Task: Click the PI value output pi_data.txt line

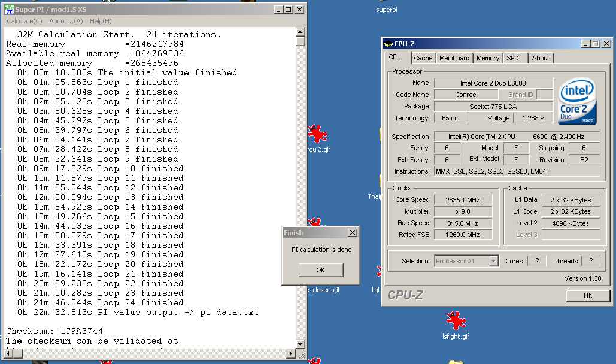Action: point(138,313)
